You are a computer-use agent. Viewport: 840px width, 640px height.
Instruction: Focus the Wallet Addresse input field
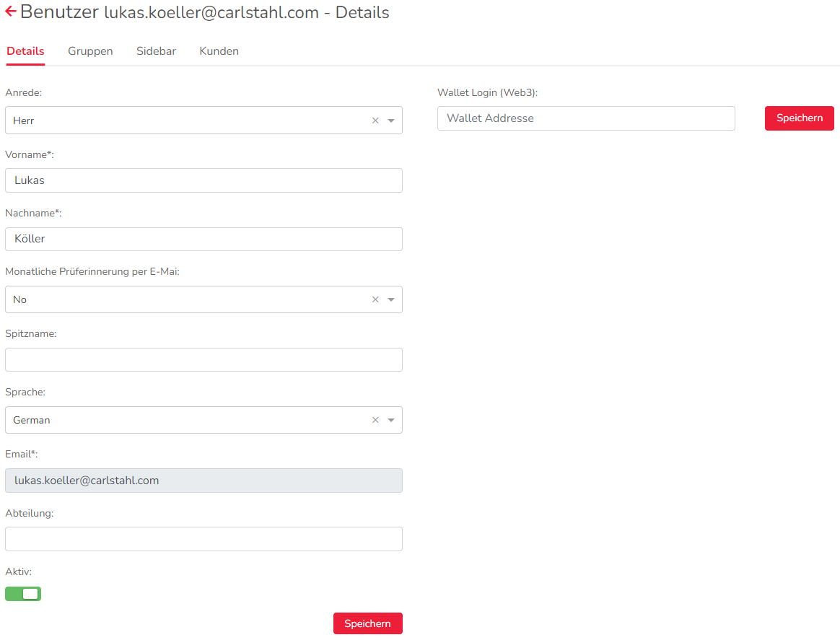click(x=585, y=118)
